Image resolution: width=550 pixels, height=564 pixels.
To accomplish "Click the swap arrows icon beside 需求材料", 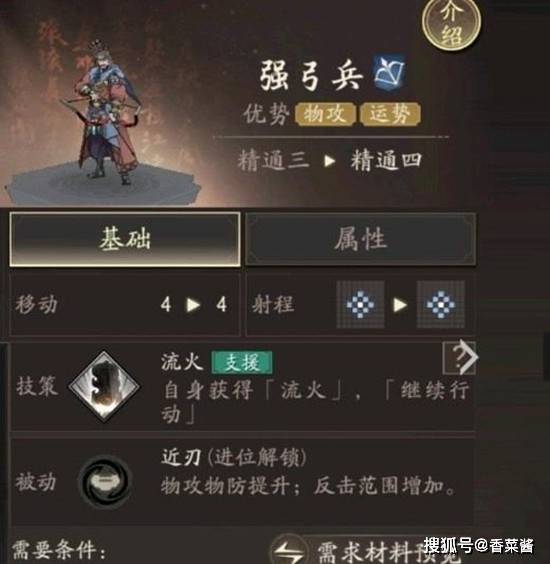I will pos(289,550).
